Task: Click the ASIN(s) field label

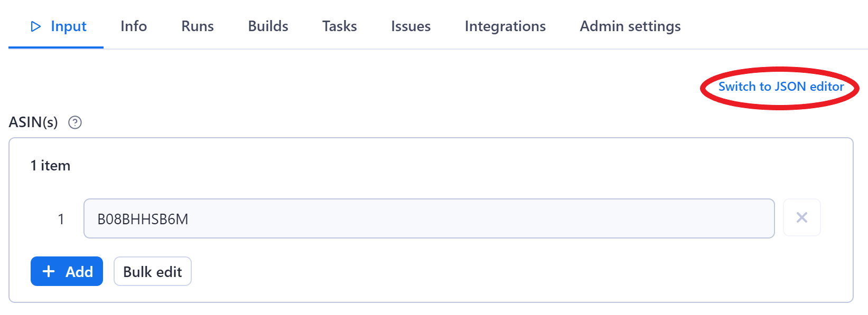Action: tap(33, 122)
